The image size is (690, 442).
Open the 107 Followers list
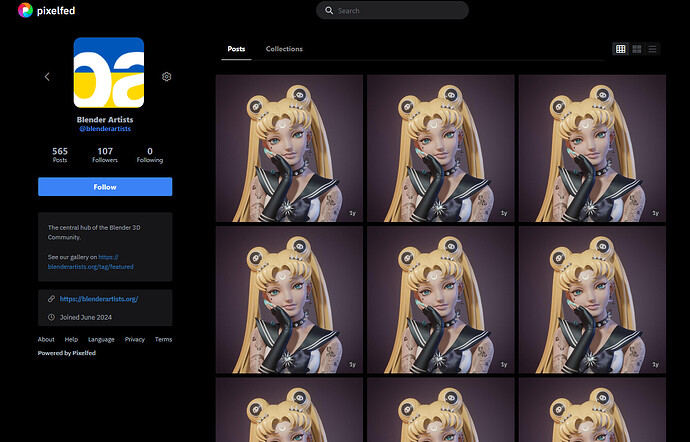[105, 155]
